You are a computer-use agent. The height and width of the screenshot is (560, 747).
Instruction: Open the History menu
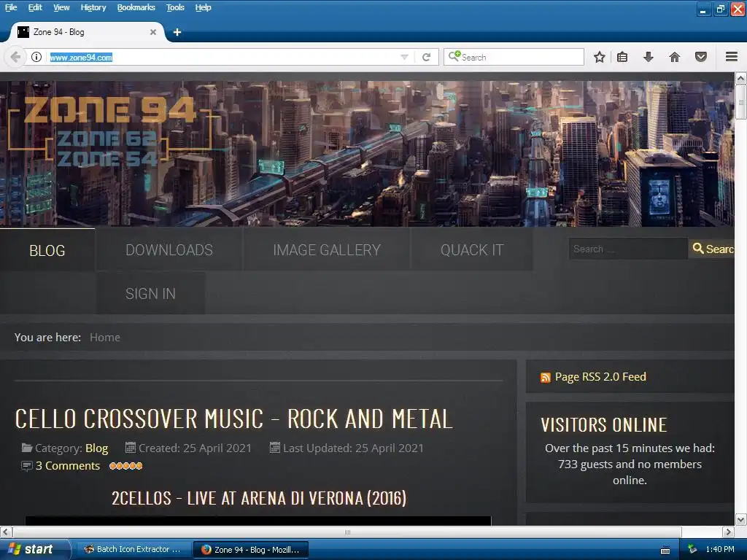93,7
